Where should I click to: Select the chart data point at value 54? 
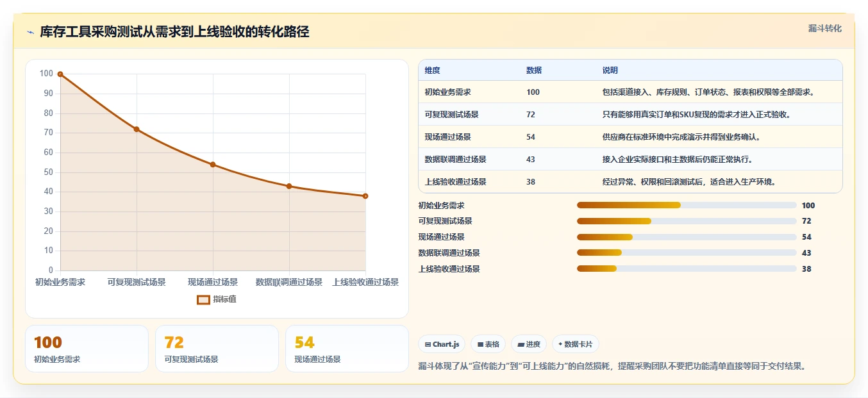click(213, 165)
